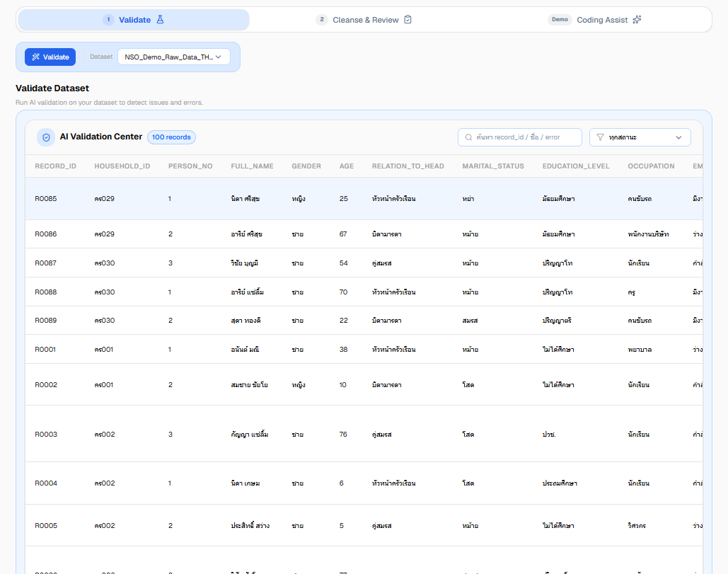728x574 pixels.
Task: Select record R0088 cell
Action: (46, 292)
